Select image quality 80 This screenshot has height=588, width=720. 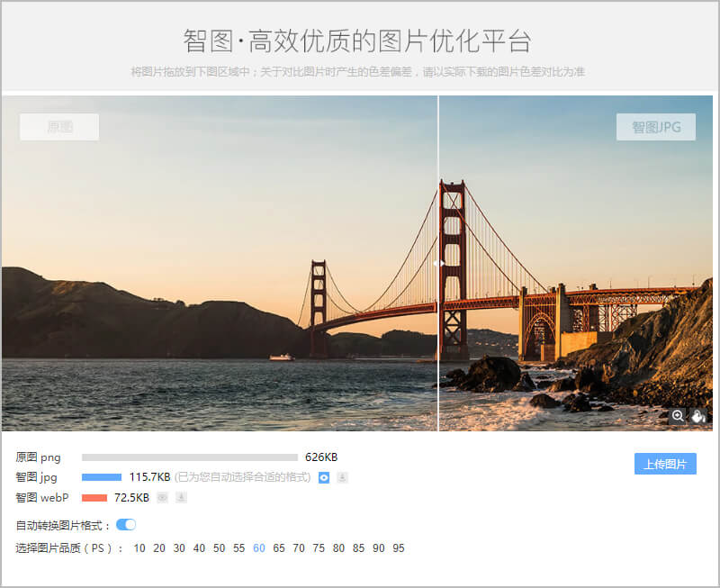click(x=338, y=547)
